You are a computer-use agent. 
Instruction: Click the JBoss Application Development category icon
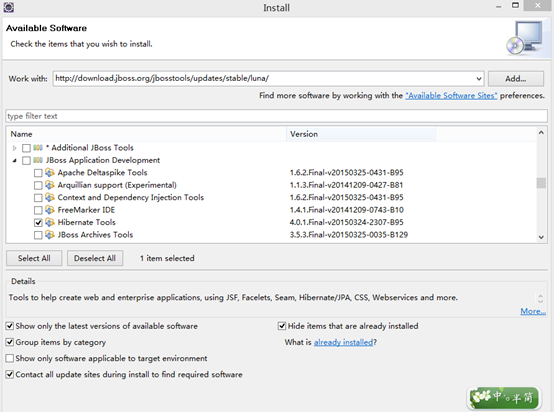pos(38,160)
